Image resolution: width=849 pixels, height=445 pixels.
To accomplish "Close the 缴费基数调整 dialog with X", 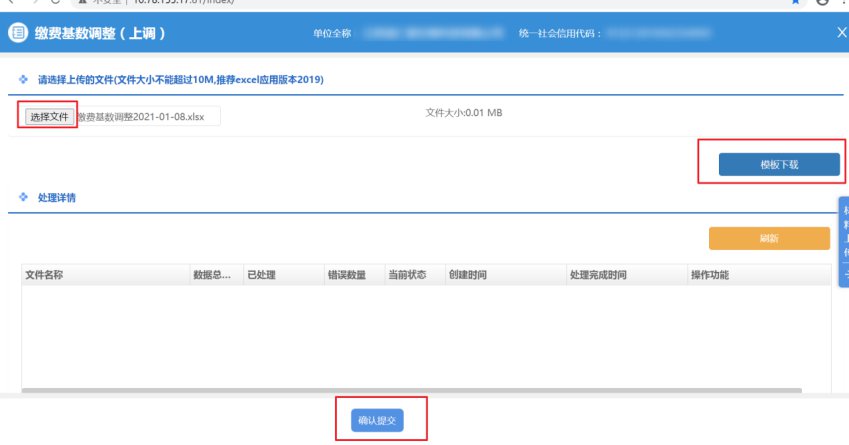I will (841, 32).
